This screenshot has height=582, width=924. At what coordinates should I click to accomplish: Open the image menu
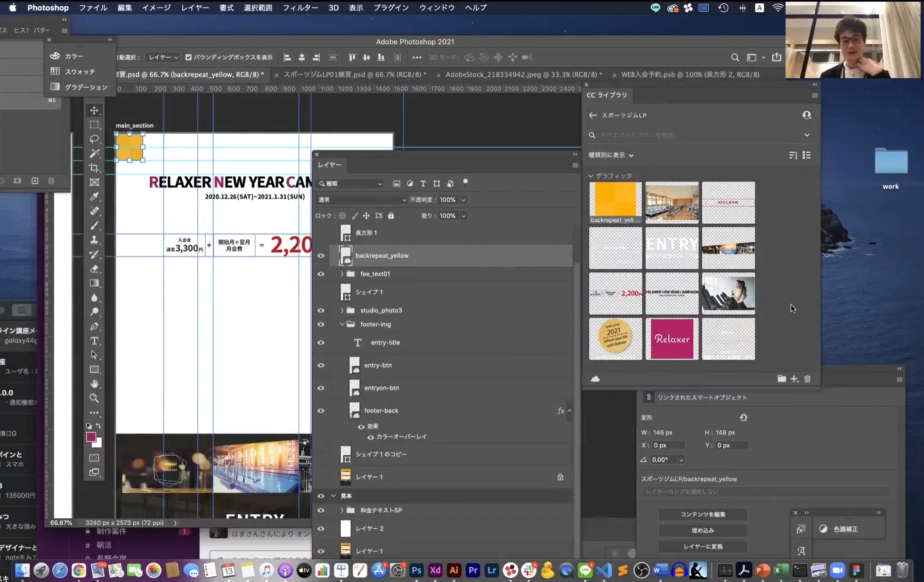156,8
